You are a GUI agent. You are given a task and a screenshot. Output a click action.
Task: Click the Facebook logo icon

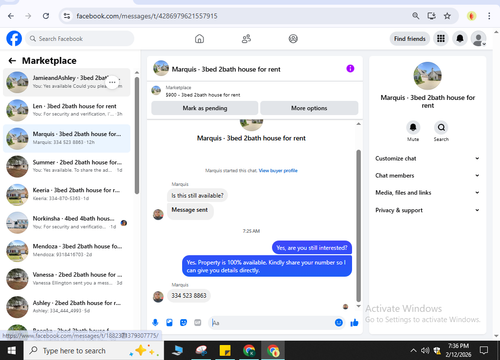pyautogui.click(x=14, y=39)
